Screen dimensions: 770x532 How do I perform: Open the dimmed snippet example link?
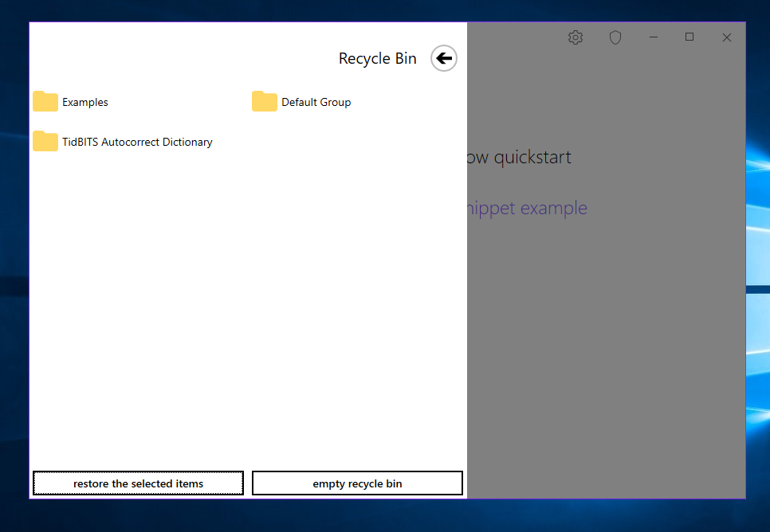[x=527, y=208]
